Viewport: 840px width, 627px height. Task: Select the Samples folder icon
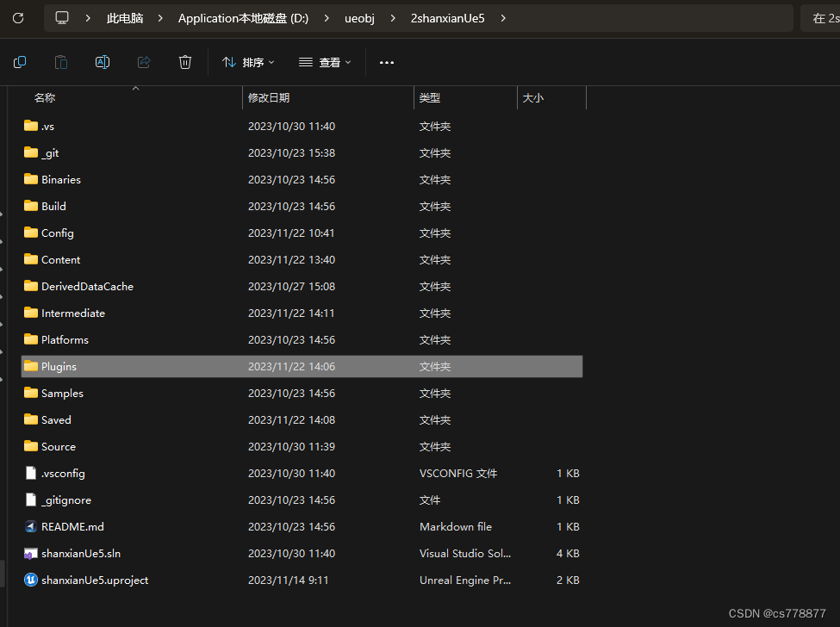[31, 393]
